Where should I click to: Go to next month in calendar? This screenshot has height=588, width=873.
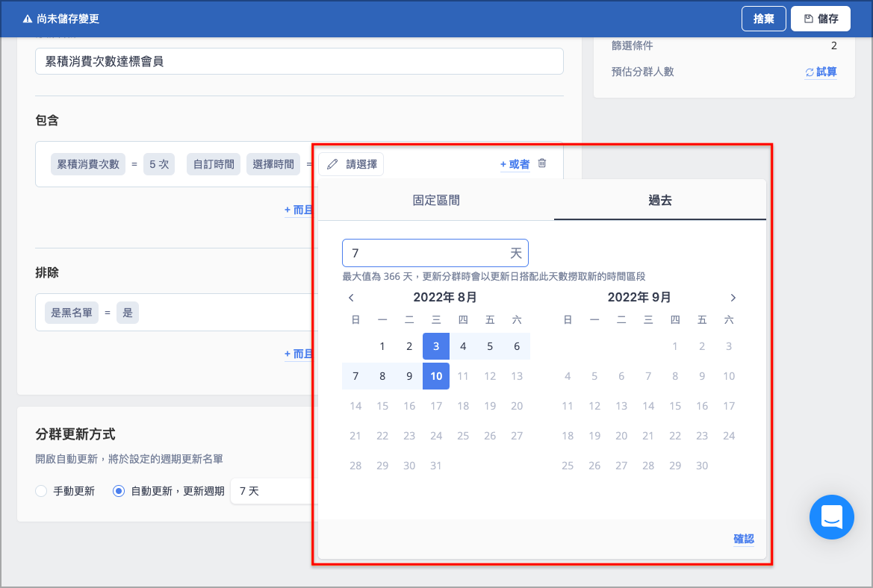(733, 298)
